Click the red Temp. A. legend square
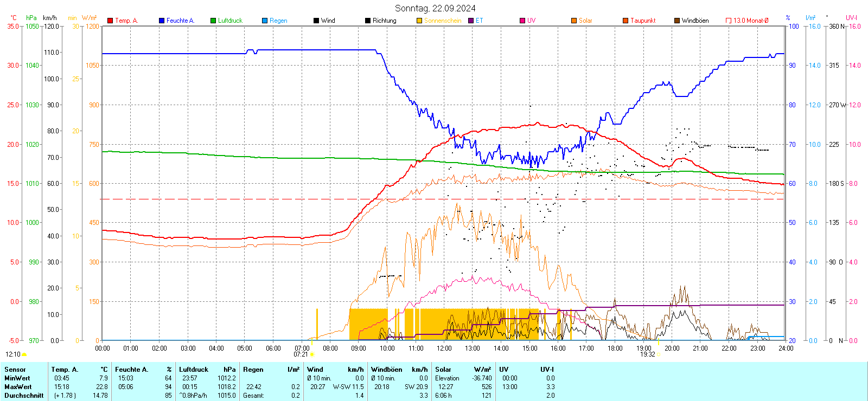Viewport: 868px width, 401px height. (x=110, y=21)
